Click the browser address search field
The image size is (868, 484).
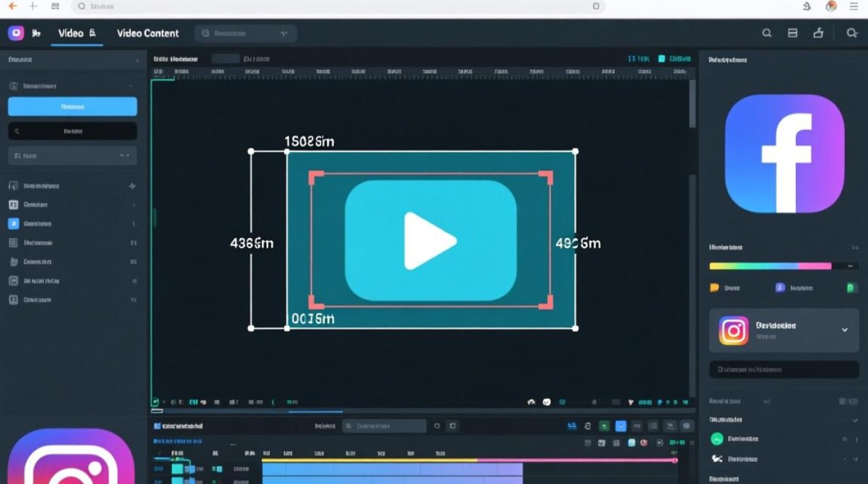tap(338, 6)
